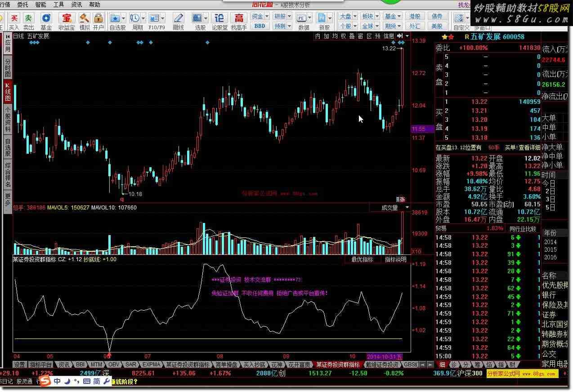This screenshot has width=573, height=392.
Task: Open the 板块 dropdown arrow
Action: pos(377,17)
